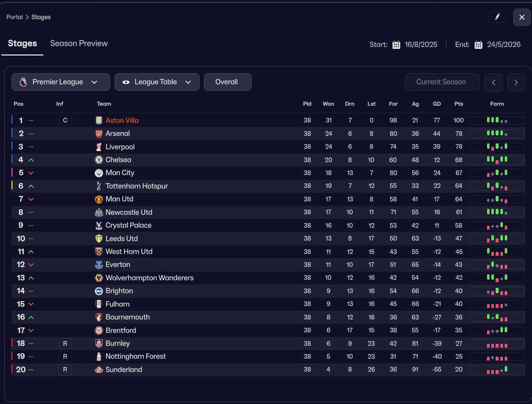Go to next season with right arrow
Viewport: 532px width, 404px height.
[516, 82]
